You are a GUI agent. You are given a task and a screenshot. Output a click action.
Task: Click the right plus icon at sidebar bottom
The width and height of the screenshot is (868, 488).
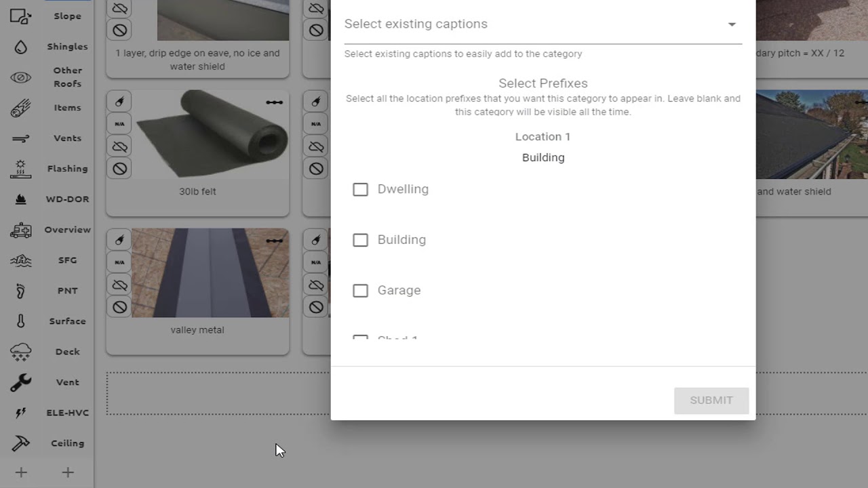[67, 472]
